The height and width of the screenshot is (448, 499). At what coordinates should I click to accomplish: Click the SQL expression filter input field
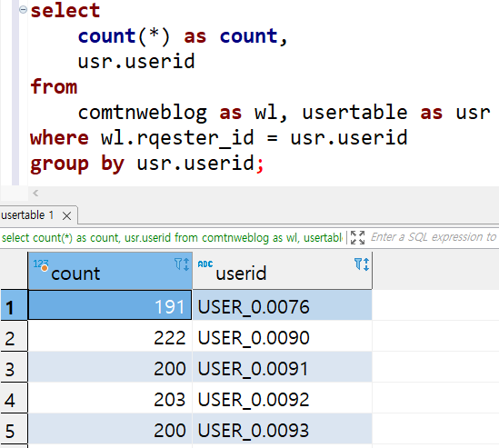click(434, 237)
